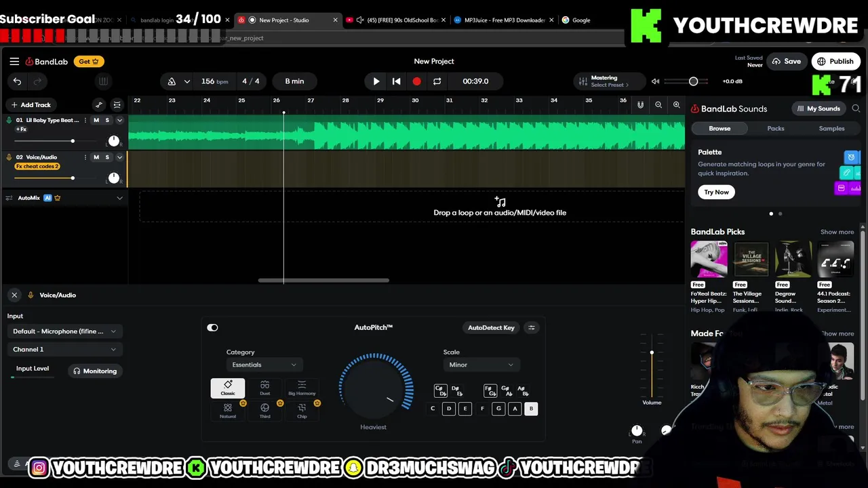Switch to the 90s OldSchool YouTube tab
868x488 pixels.
pos(397,20)
